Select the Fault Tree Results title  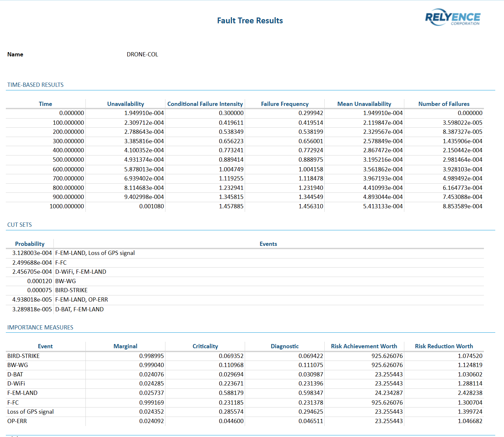(x=250, y=20)
